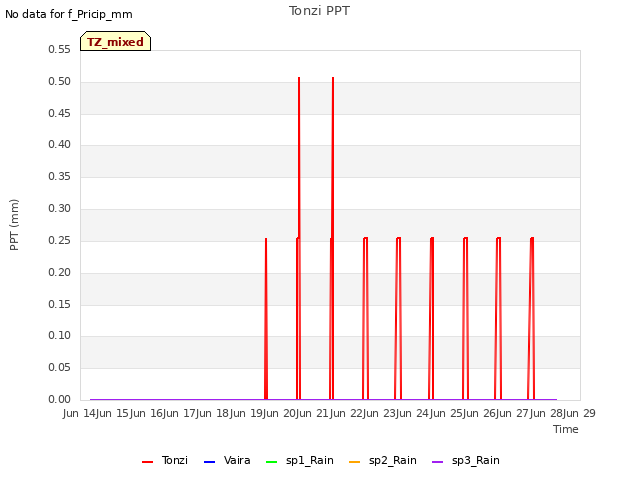Image resolution: width=640 pixels, height=480 pixels.
Task: Click the PPT (mm) y-axis label
Action: (14, 225)
